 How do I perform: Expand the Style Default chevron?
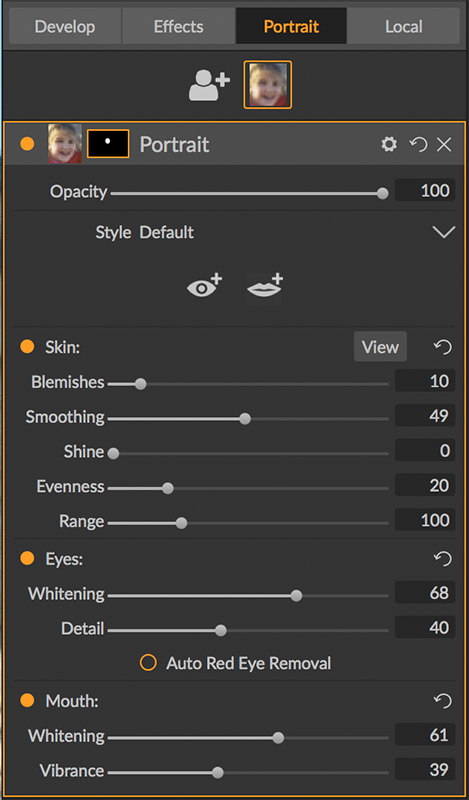(443, 233)
